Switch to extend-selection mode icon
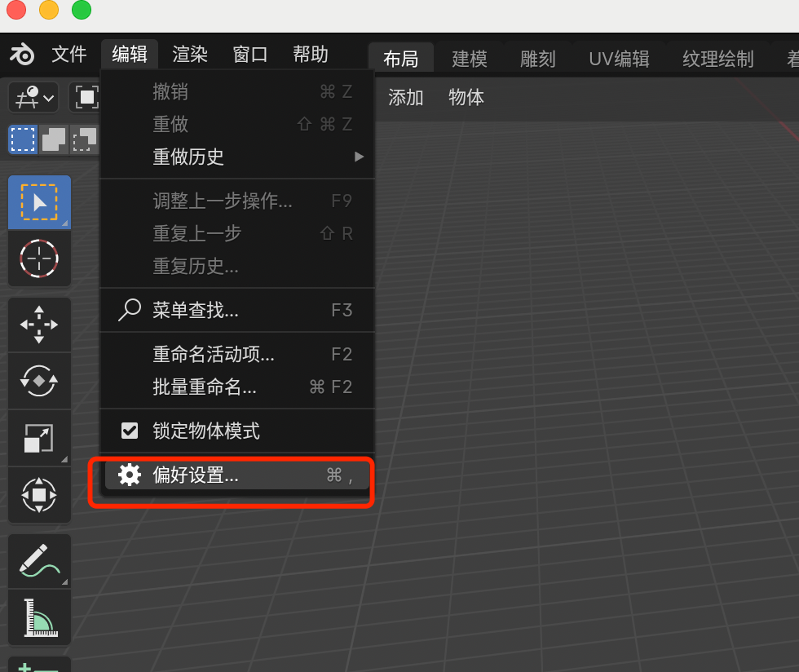The height and width of the screenshot is (672, 799). pyautogui.click(x=54, y=139)
